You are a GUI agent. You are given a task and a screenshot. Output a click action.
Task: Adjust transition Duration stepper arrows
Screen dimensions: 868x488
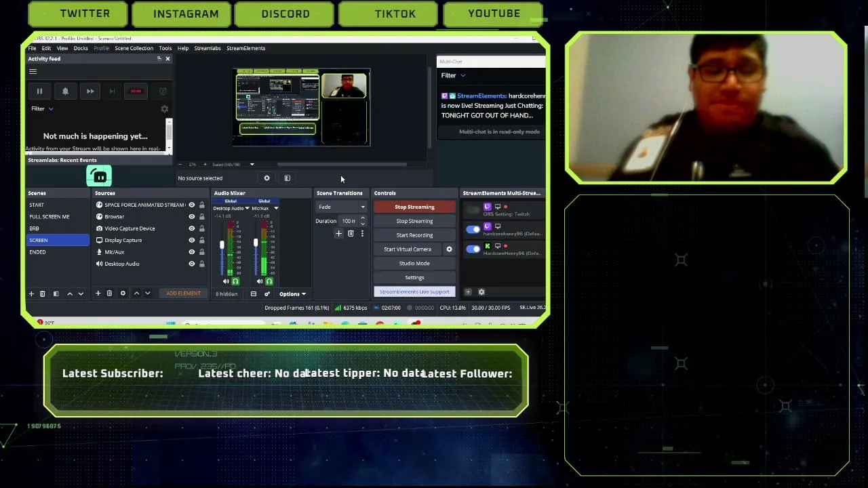[362, 221]
